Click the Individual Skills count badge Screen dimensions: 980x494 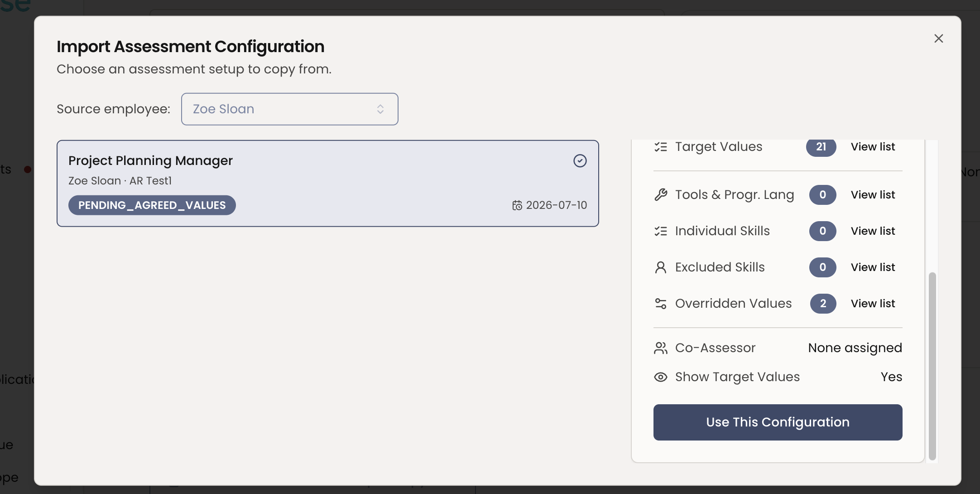tap(823, 231)
